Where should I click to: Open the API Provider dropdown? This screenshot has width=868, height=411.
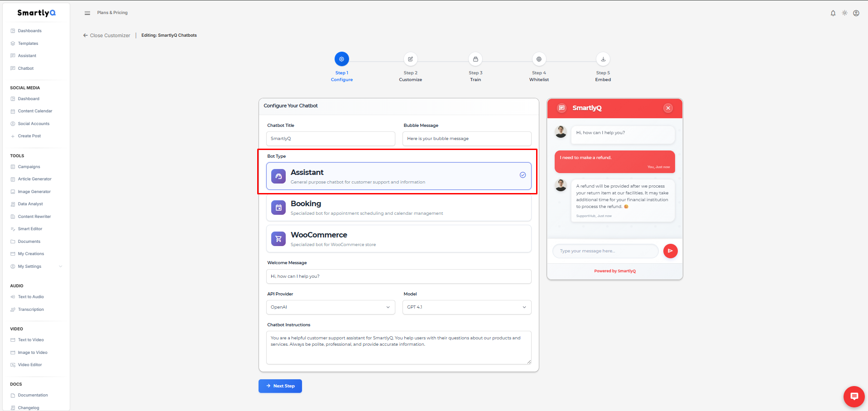click(x=331, y=307)
